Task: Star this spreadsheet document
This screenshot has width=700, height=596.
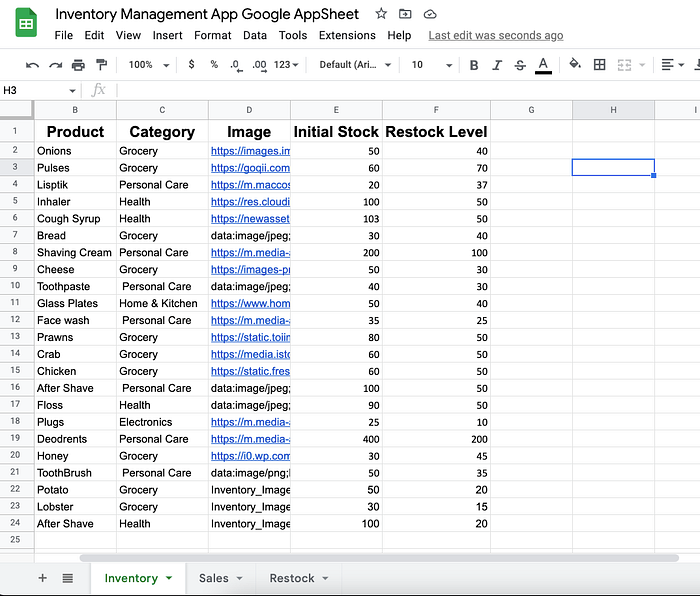Action: click(381, 14)
